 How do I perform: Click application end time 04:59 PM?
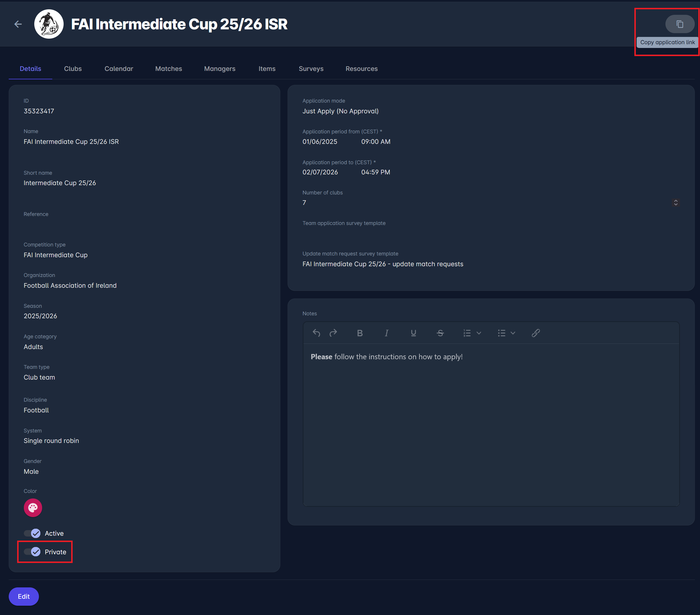point(376,172)
